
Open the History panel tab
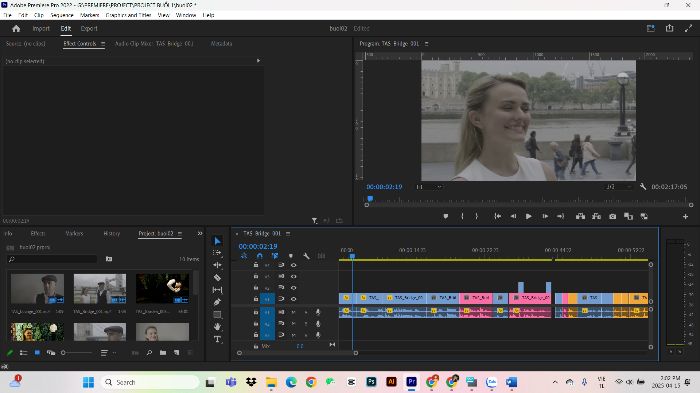click(x=112, y=234)
